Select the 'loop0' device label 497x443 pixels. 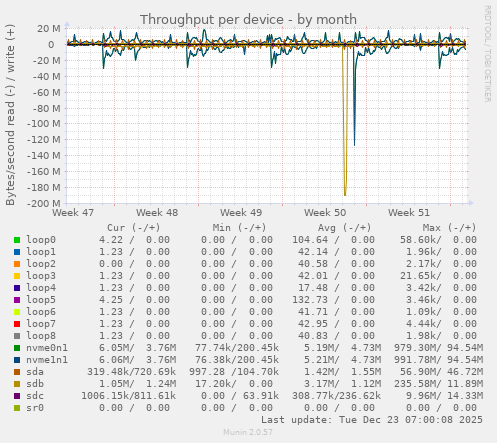41,240
